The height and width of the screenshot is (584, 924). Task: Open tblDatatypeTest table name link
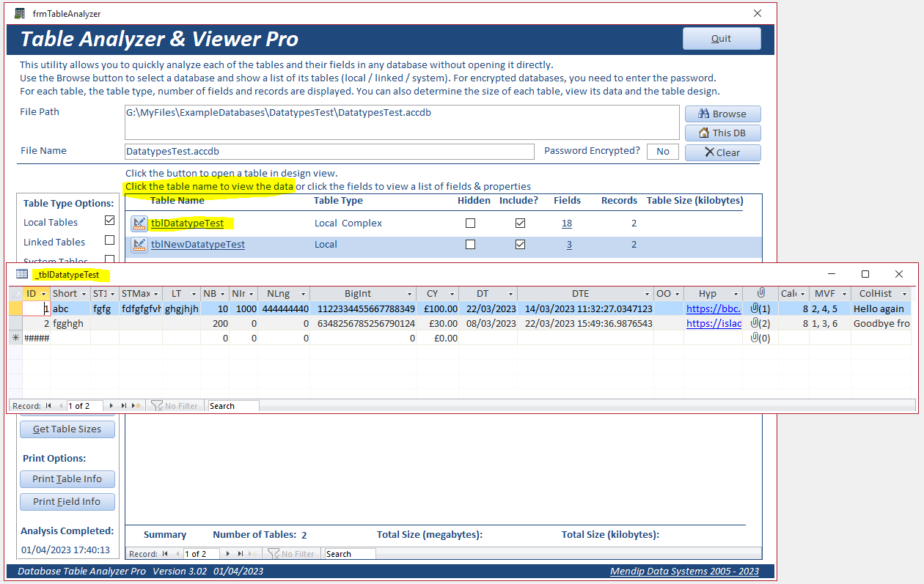(x=187, y=223)
